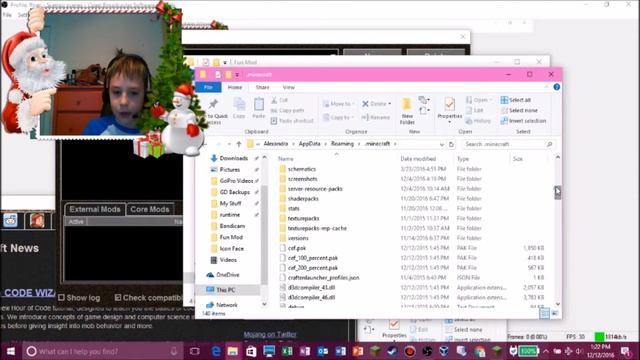Select the cef_100_percent.pak file
640x360 pixels.
coord(313,258)
